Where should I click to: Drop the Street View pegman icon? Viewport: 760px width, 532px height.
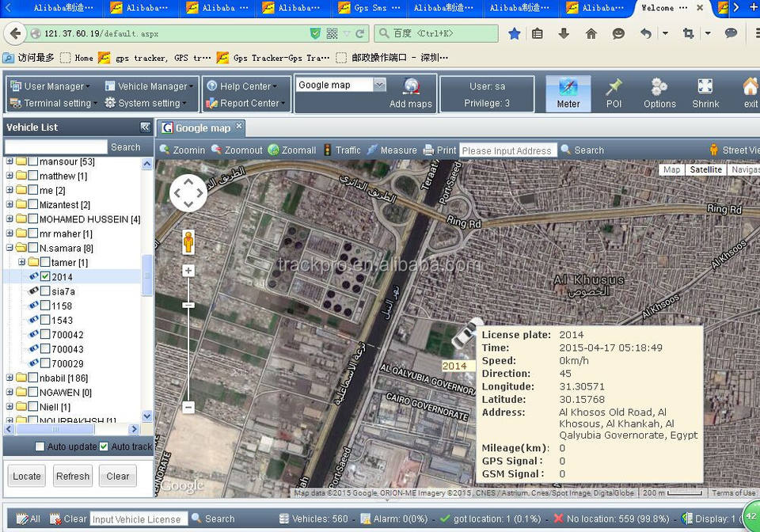tap(188, 241)
